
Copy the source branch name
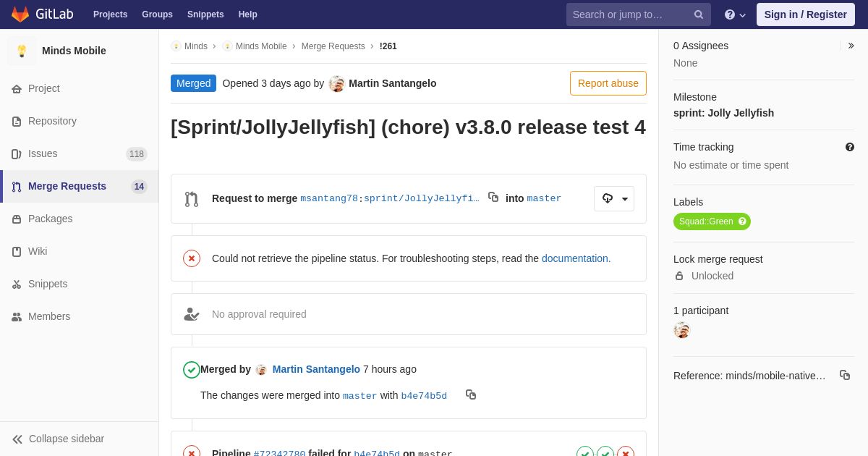(x=493, y=198)
